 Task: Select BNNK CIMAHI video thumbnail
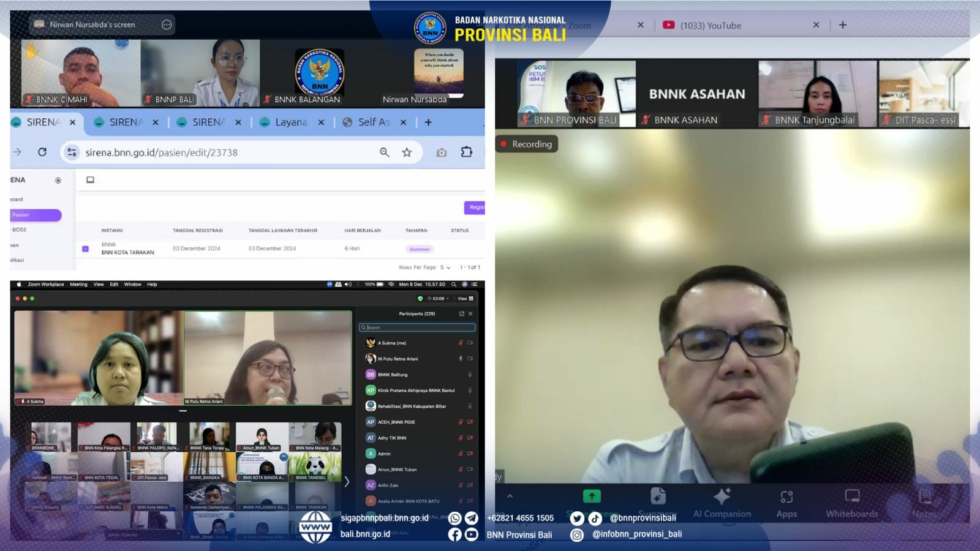[81, 73]
